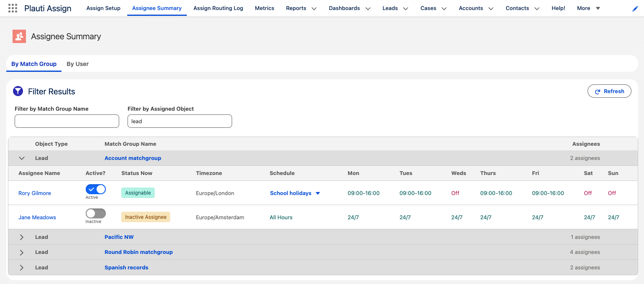Open the Reports tab dropdown chevron
The height and width of the screenshot is (284, 644).
coord(314,8)
